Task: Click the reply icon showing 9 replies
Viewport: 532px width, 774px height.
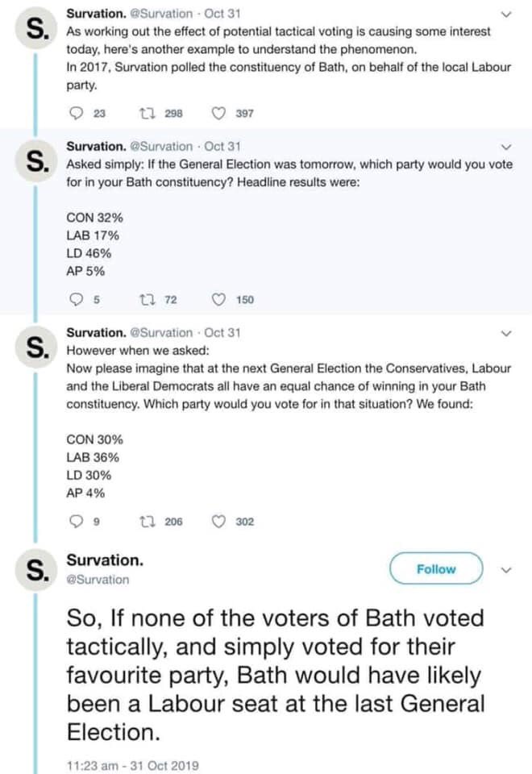Action: [x=77, y=522]
